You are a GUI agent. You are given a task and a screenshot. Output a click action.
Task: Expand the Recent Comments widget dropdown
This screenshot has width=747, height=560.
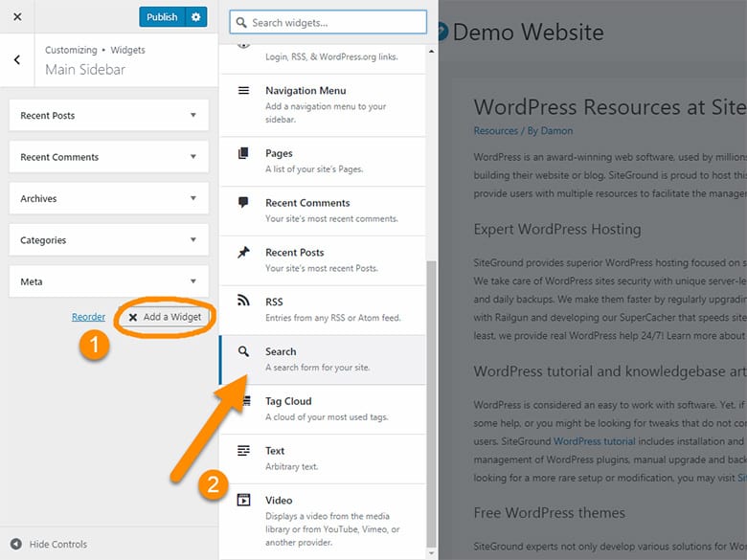click(x=192, y=157)
